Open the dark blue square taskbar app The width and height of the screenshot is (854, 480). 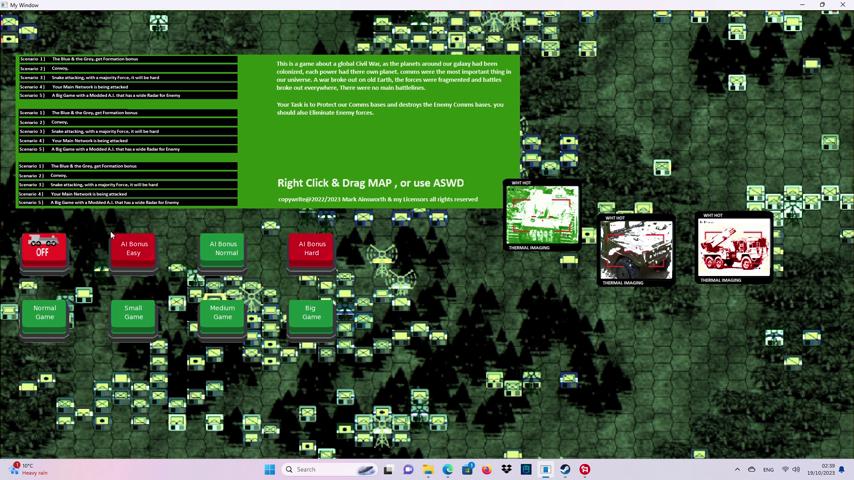click(x=526, y=469)
